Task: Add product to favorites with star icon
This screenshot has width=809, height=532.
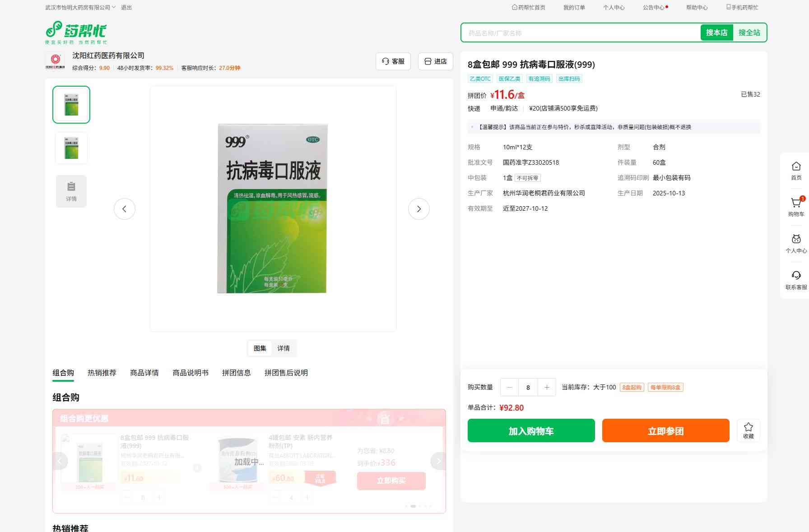Action: [x=748, y=430]
